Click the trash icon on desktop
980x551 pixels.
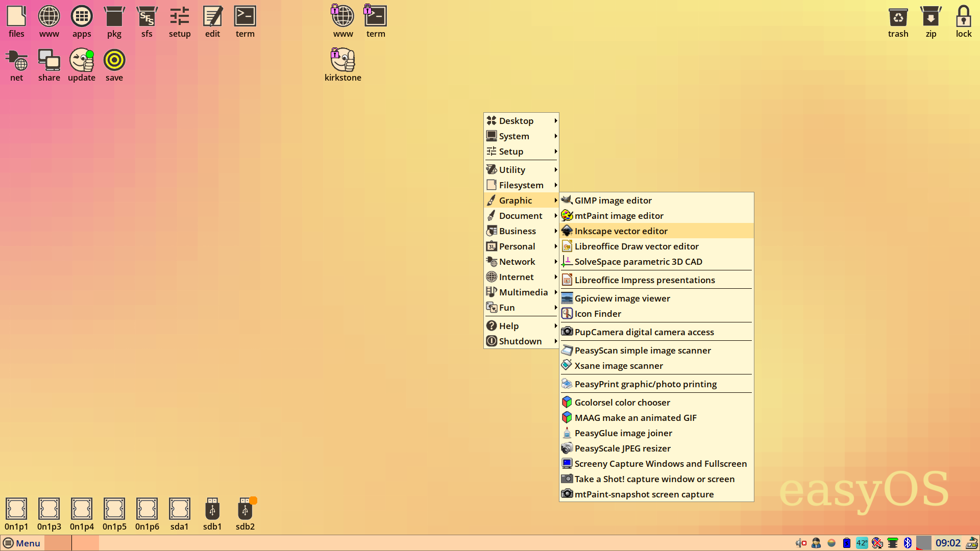pyautogui.click(x=898, y=21)
